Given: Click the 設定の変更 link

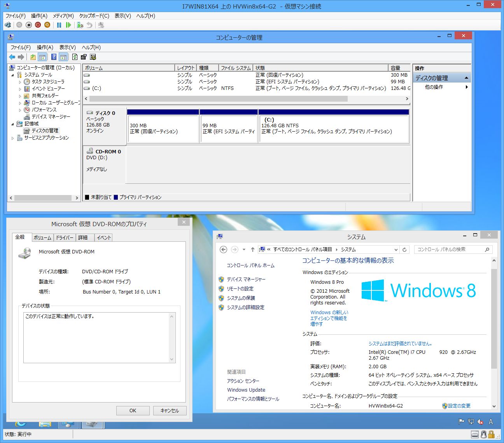Looking at the screenshot, I should pyautogui.click(x=459, y=406).
